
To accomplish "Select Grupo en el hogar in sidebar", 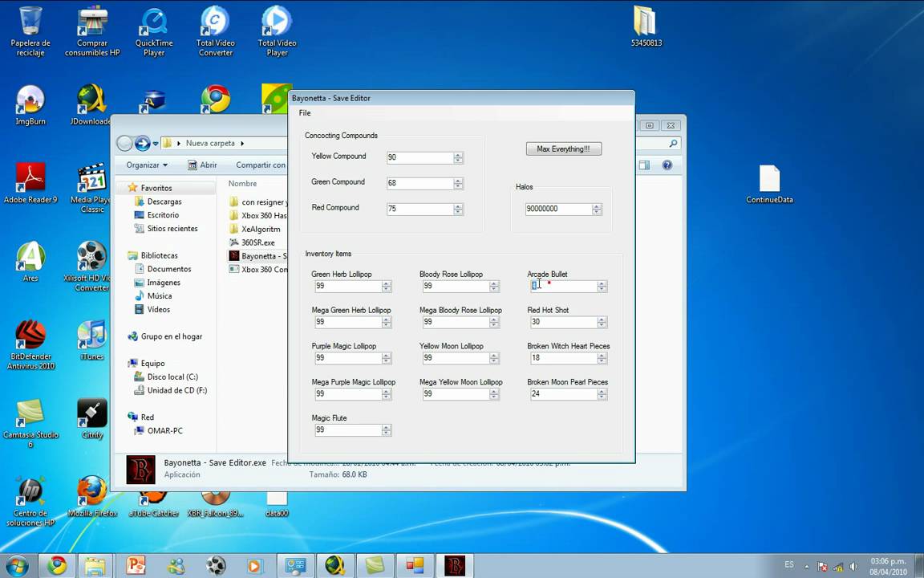I will click(x=172, y=337).
